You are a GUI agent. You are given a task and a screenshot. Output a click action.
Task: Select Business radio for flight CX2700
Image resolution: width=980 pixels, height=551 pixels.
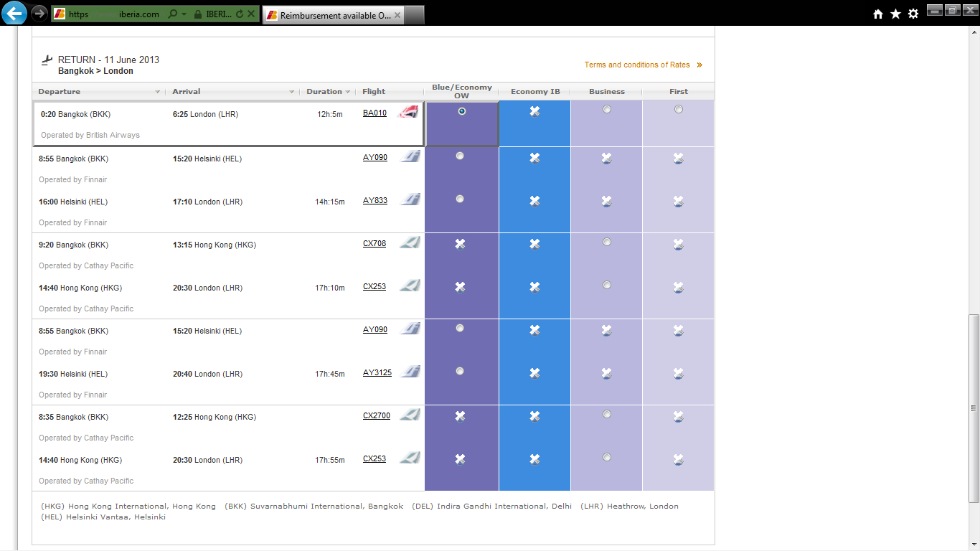click(x=607, y=414)
